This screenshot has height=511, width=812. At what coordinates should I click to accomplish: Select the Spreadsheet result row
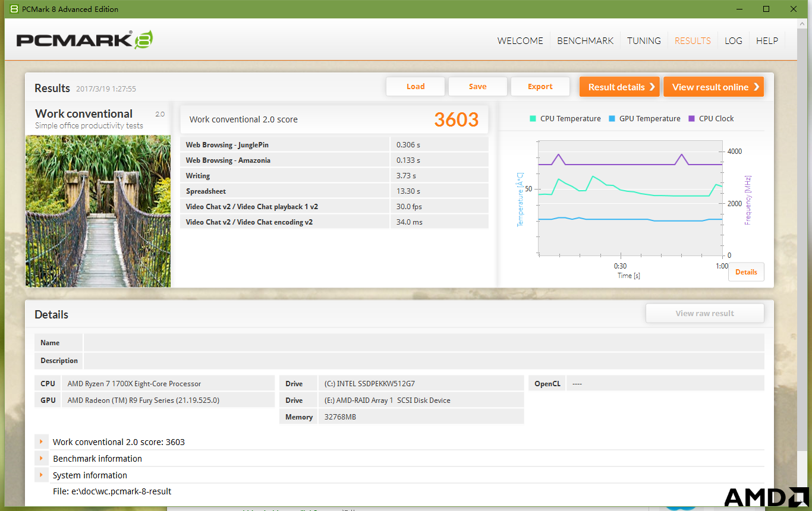(x=334, y=191)
